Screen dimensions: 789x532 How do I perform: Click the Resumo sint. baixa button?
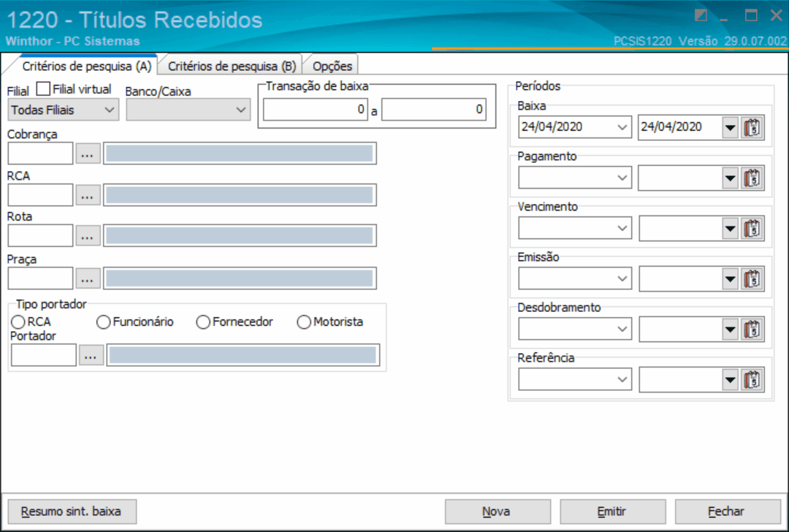tap(72, 512)
